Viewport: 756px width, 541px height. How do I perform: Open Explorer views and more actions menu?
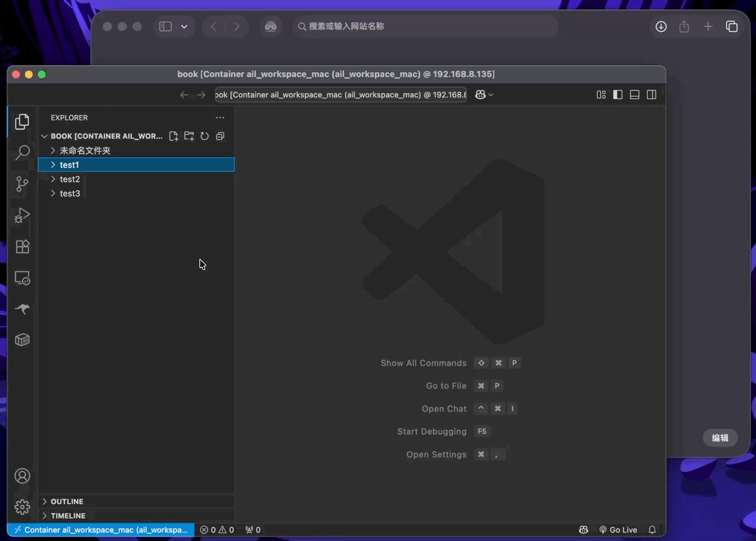pos(220,118)
